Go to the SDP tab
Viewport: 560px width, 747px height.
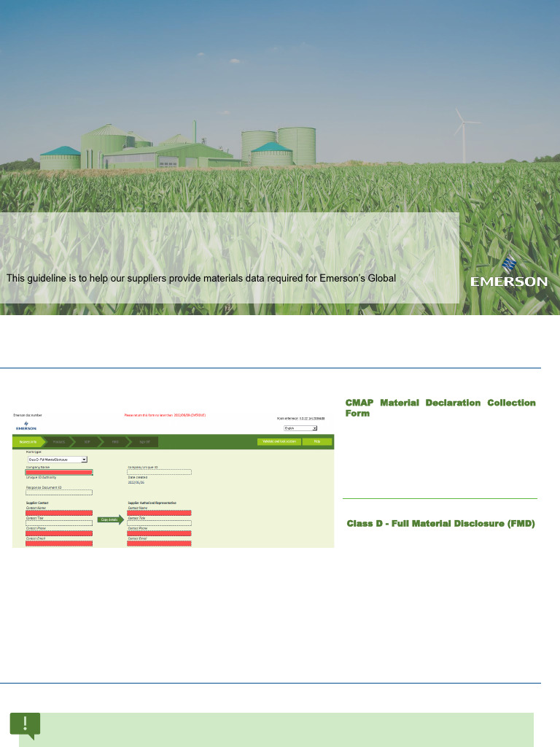point(88,441)
